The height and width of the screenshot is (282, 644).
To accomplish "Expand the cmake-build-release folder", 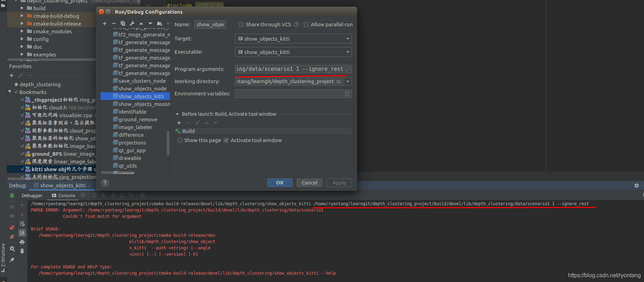I will tap(22, 23).
